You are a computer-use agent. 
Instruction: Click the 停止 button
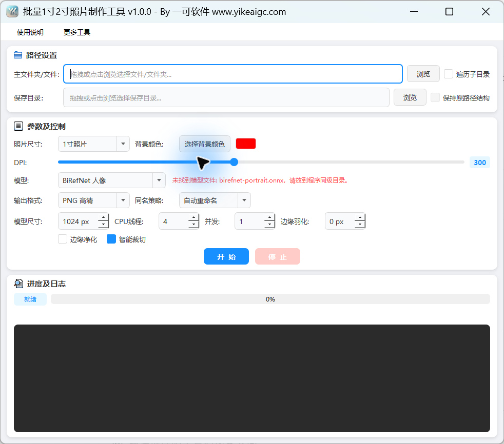coord(278,256)
